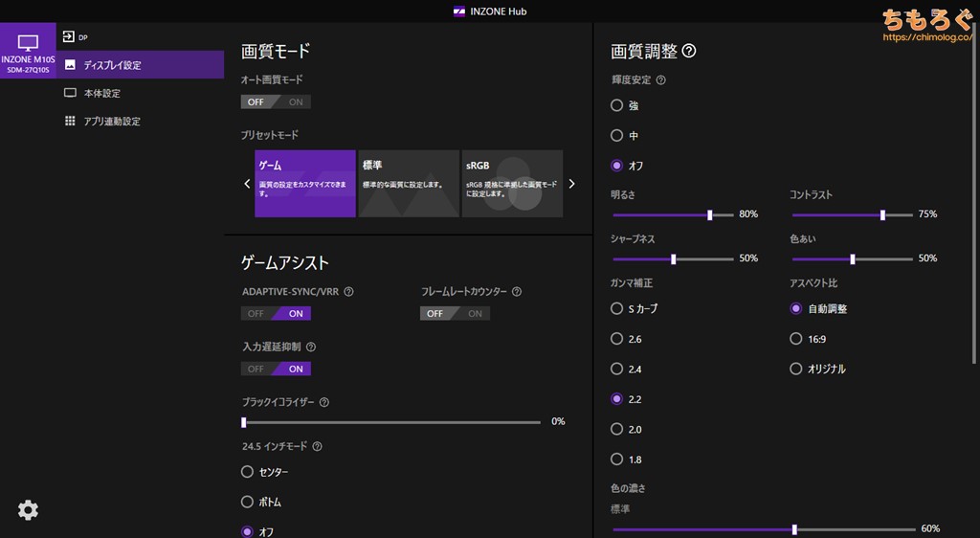Select 自動調整 aspect ratio option
This screenshot has width=980, height=538.
click(795, 308)
